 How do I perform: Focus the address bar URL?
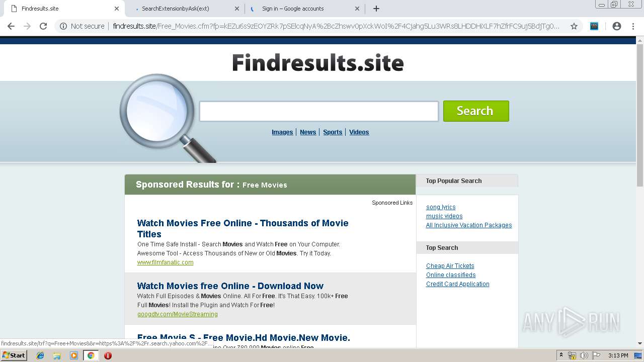336,26
